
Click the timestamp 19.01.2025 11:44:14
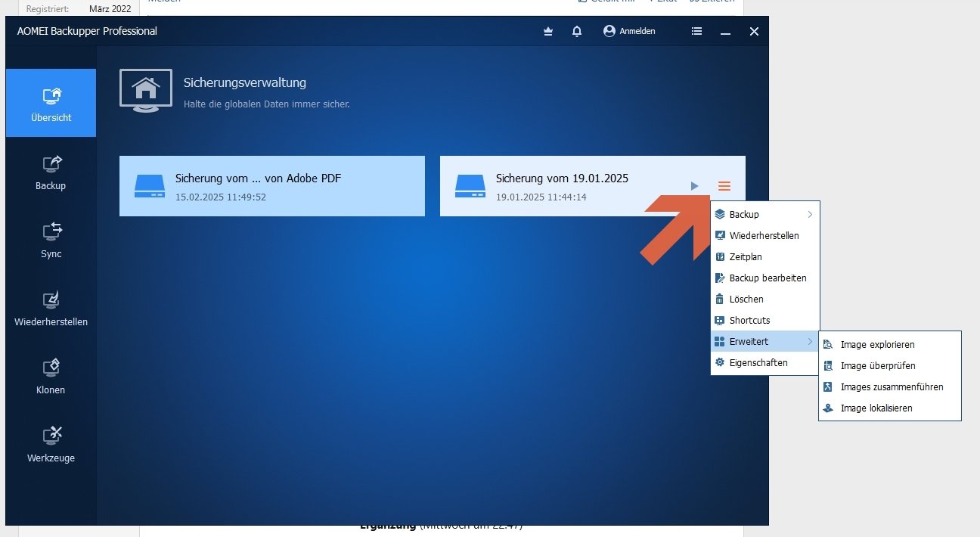pos(541,197)
